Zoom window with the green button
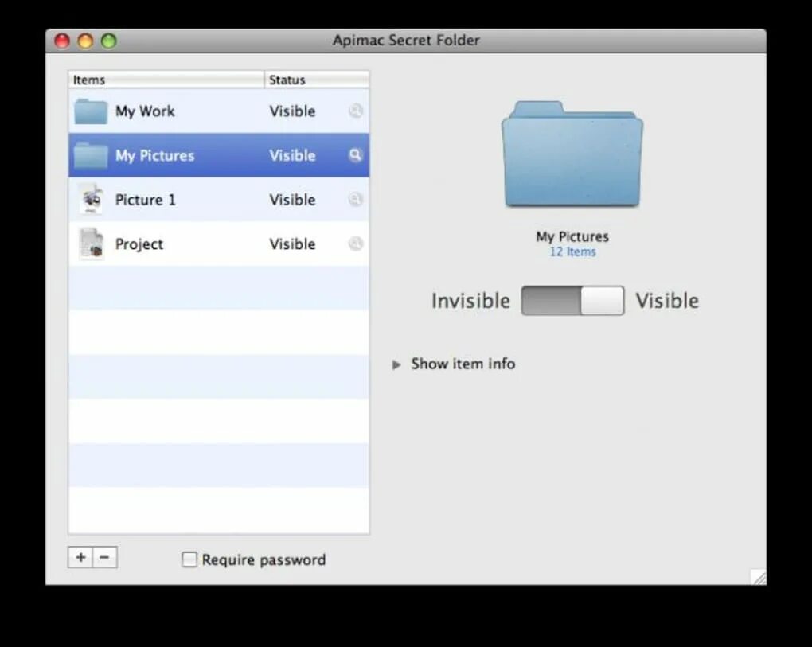Screen dimensions: 812x647 click(x=109, y=41)
